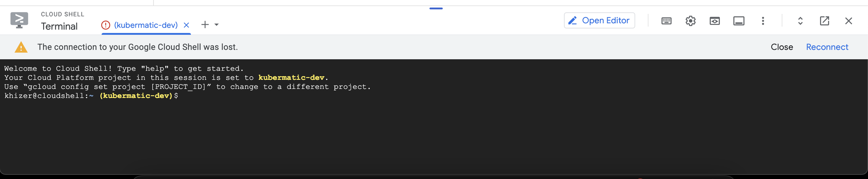
Task: Toggle the Open Editor pen icon
Action: [572, 20]
